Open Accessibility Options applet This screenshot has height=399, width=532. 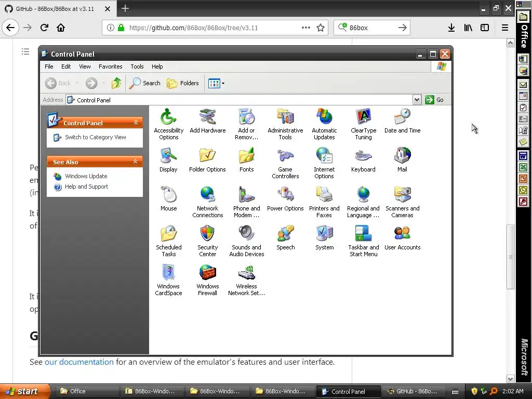[x=168, y=124]
